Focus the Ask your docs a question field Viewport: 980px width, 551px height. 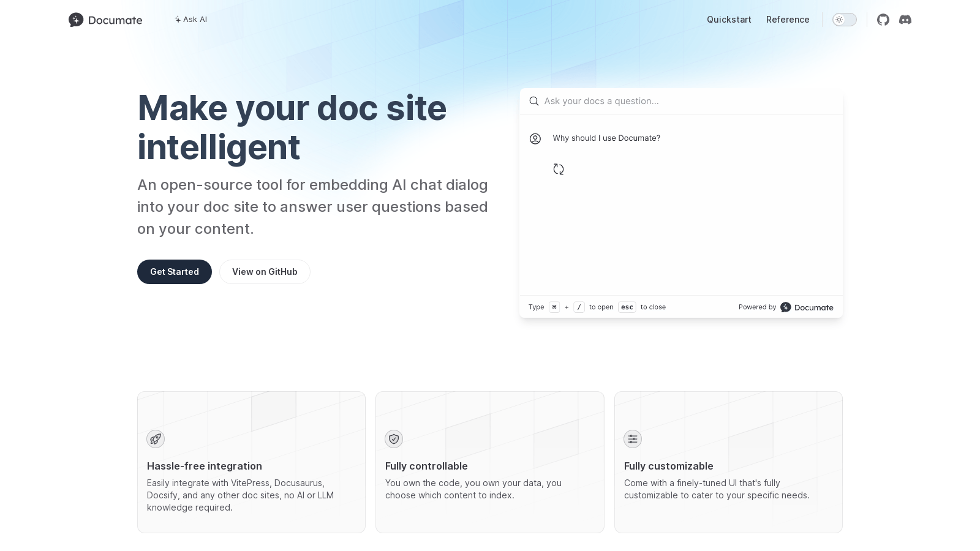click(x=681, y=101)
